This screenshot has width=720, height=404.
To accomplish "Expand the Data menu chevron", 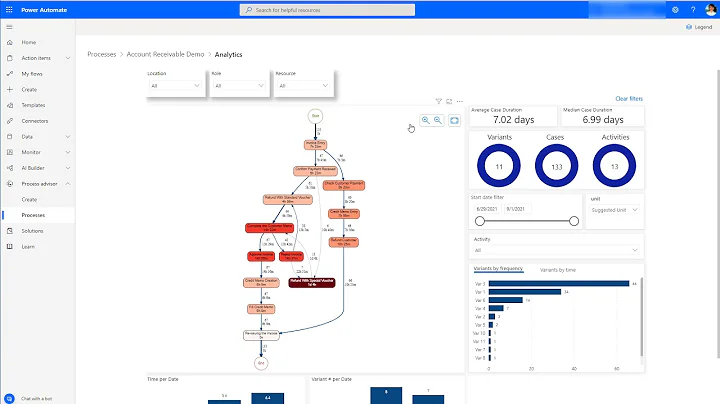I will pos(68,137).
